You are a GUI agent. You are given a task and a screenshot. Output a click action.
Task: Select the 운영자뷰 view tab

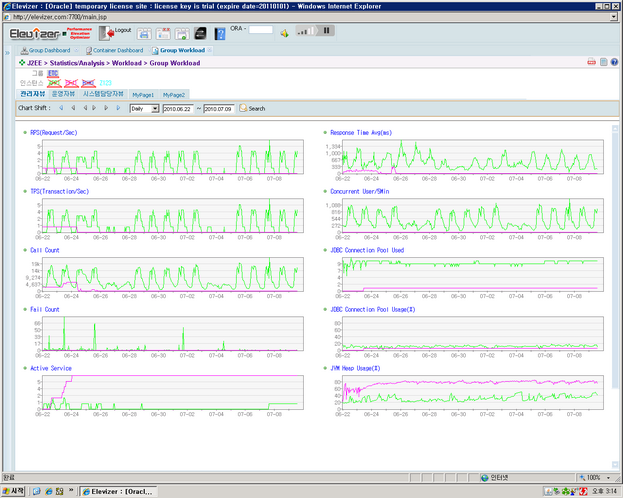63,94
